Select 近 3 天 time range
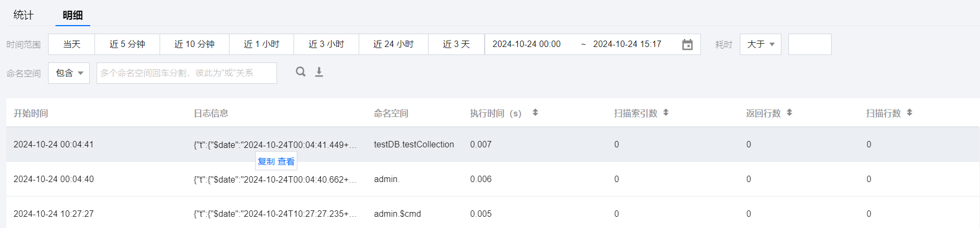The height and width of the screenshot is (228, 980). [x=456, y=44]
